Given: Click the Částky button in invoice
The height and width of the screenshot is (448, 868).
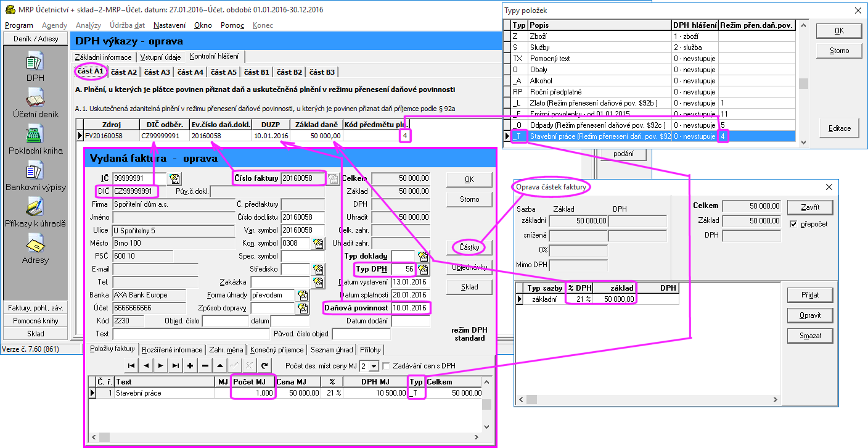Looking at the screenshot, I should 469,247.
